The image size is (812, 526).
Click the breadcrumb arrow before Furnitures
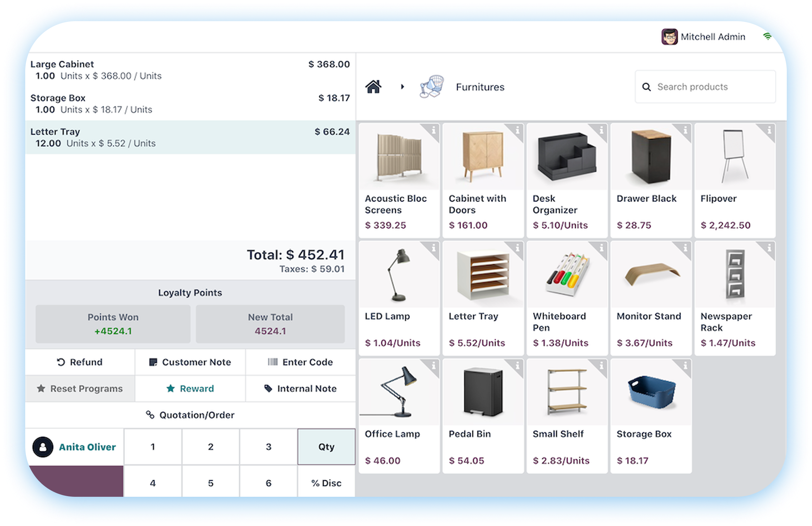tap(402, 87)
